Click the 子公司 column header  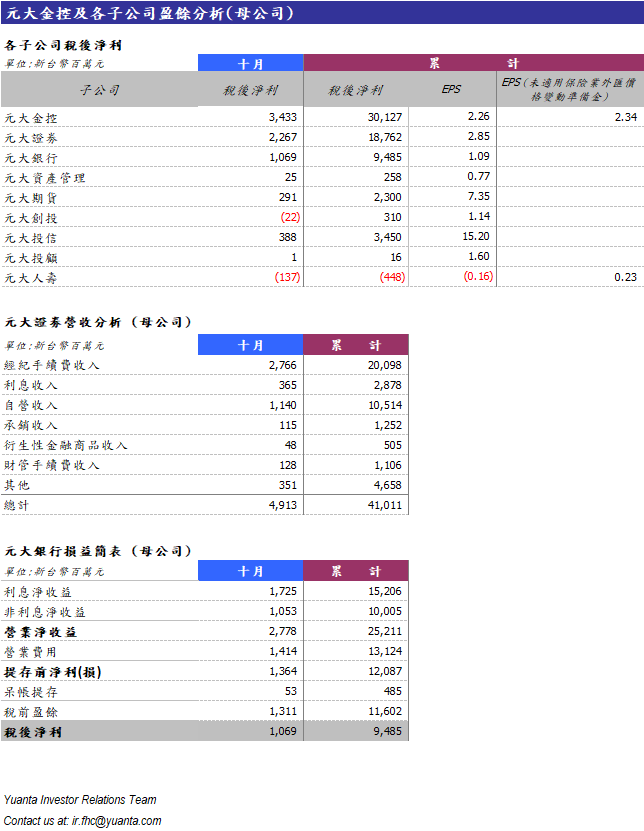tap(99, 90)
